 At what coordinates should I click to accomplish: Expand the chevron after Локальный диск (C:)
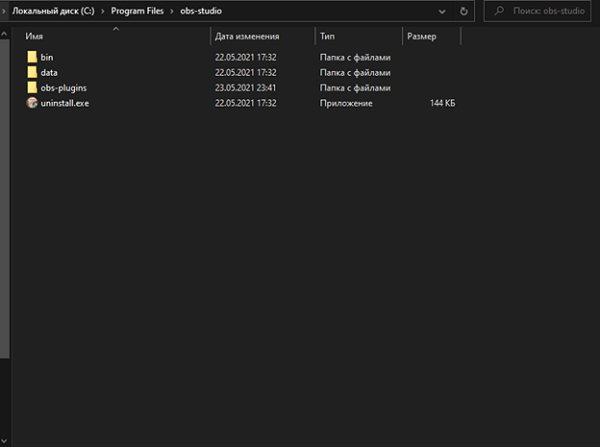(103, 11)
